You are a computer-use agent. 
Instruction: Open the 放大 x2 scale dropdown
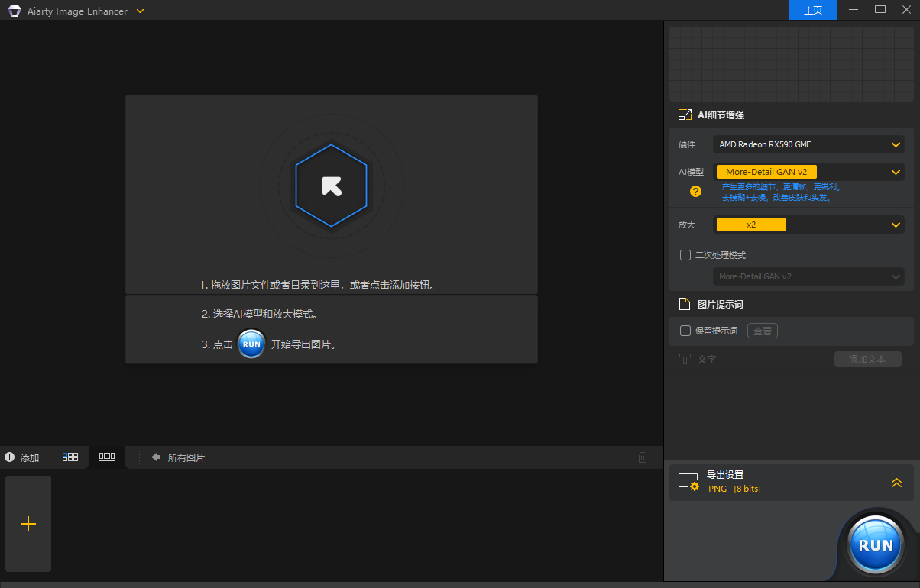(x=808, y=225)
